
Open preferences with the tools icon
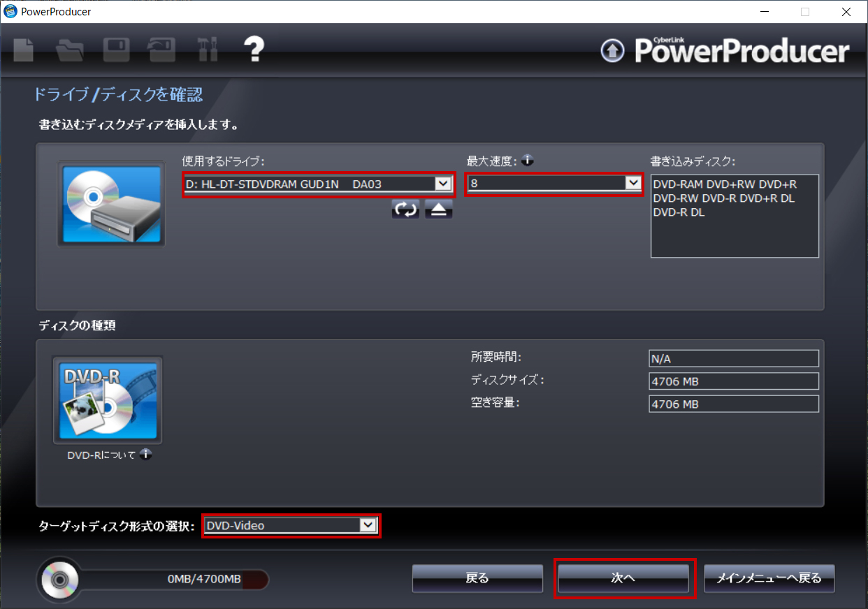tap(208, 50)
